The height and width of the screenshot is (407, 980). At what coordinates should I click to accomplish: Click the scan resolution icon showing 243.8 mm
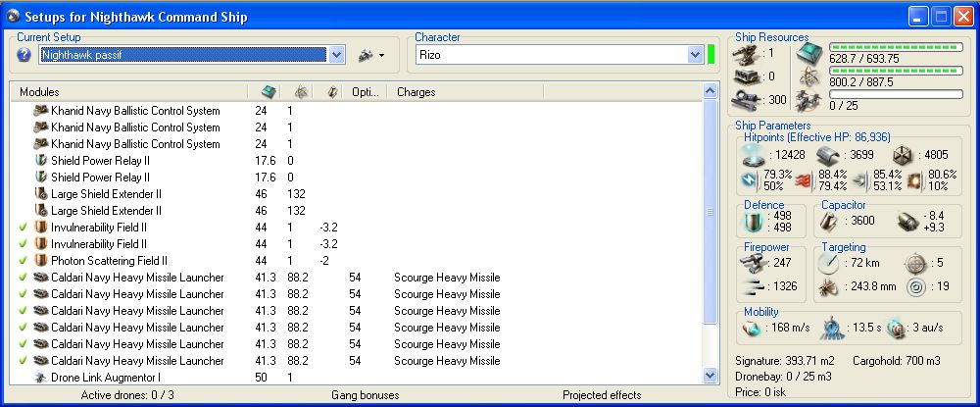829,287
